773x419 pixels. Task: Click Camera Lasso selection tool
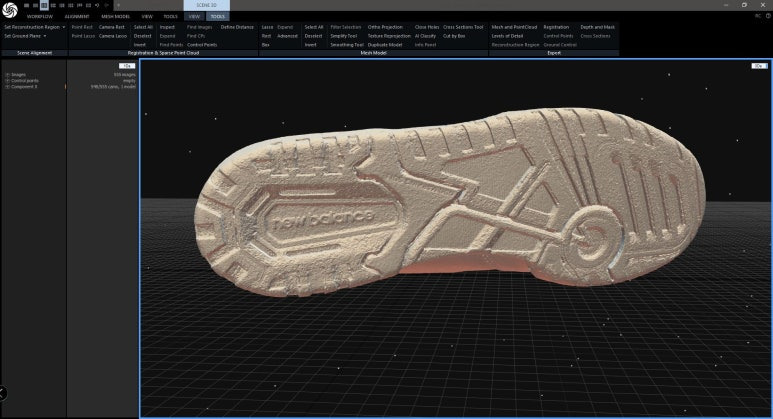click(x=113, y=36)
